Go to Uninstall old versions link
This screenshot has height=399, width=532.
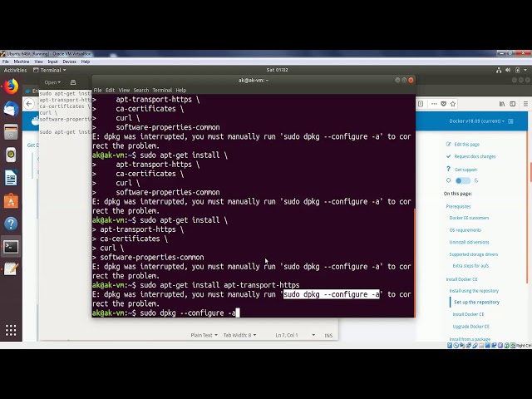[469, 242]
